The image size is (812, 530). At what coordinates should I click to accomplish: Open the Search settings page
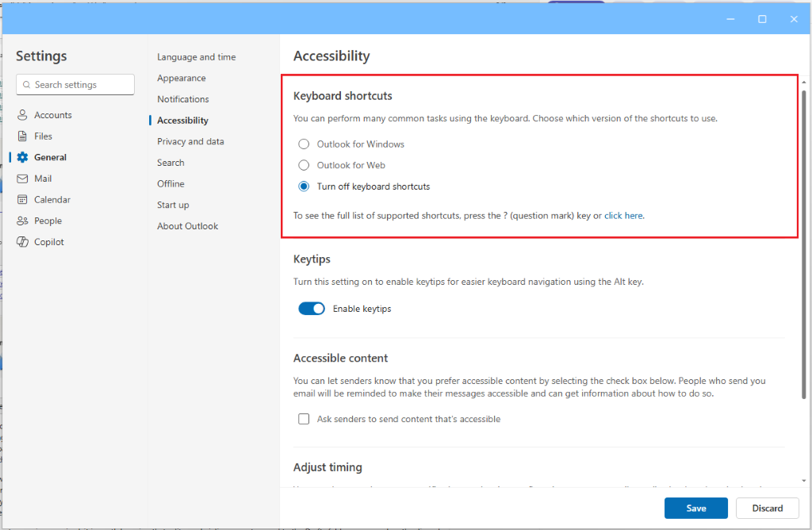click(x=170, y=163)
